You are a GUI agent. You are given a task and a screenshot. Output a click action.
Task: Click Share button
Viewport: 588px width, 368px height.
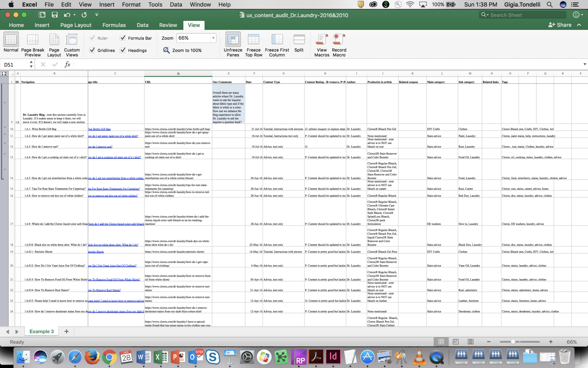[x=560, y=25]
